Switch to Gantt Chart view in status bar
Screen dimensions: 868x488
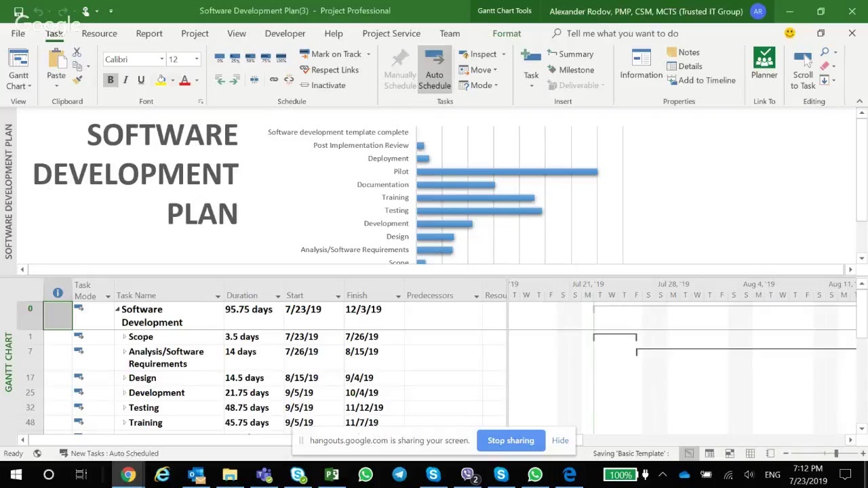coord(689,453)
